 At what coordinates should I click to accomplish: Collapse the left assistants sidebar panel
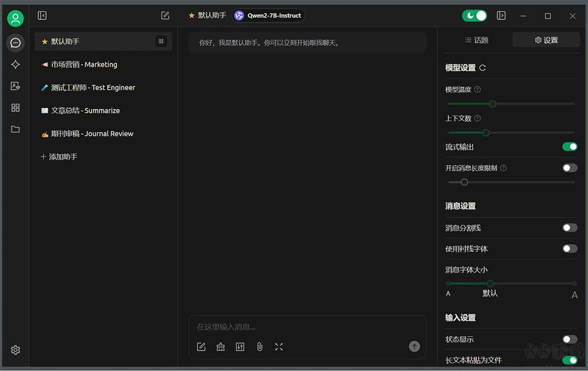[42, 15]
